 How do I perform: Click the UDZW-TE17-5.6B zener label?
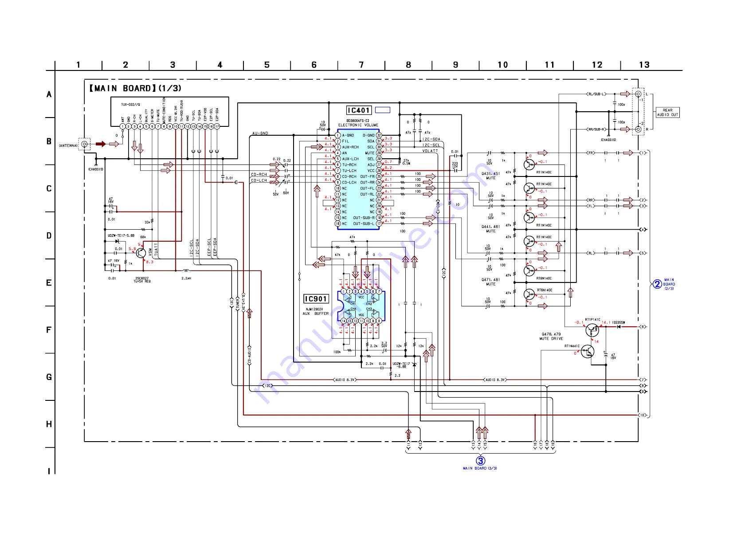(x=121, y=236)
